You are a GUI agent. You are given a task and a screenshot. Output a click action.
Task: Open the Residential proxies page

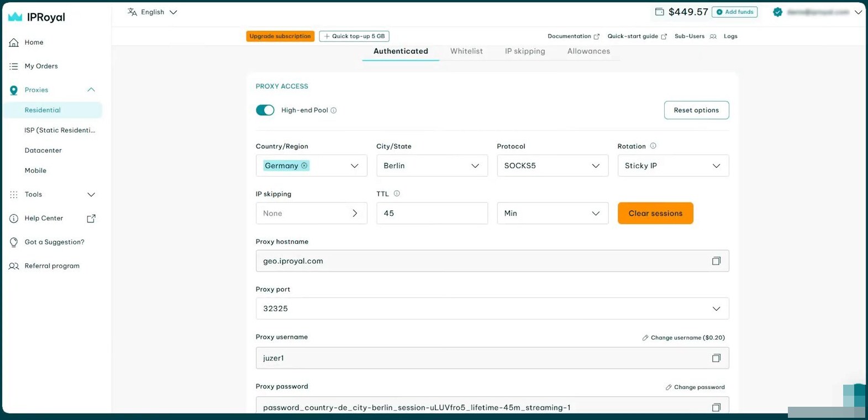pyautogui.click(x=53, y=110)
